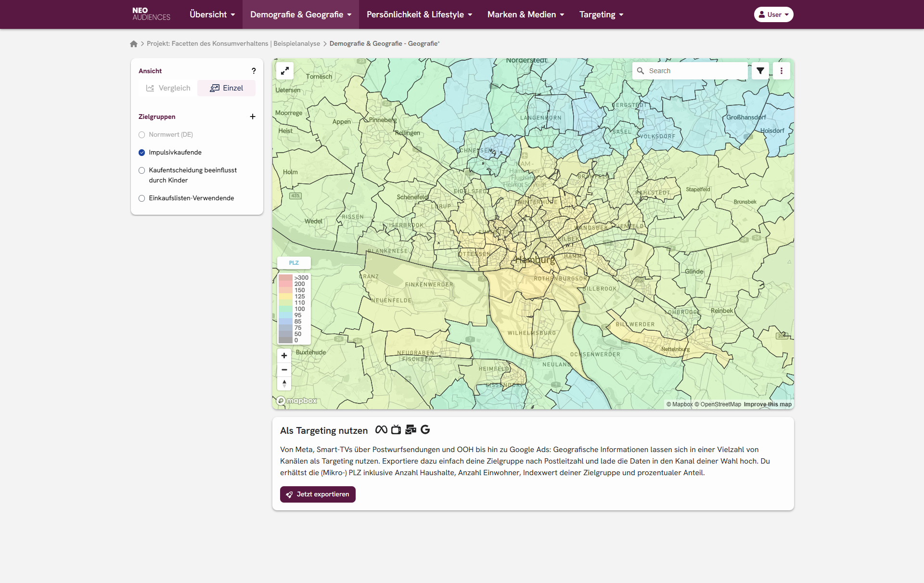The image size is (924, 583).
Task: Open the User account dropdown
Action: [773, 14]
